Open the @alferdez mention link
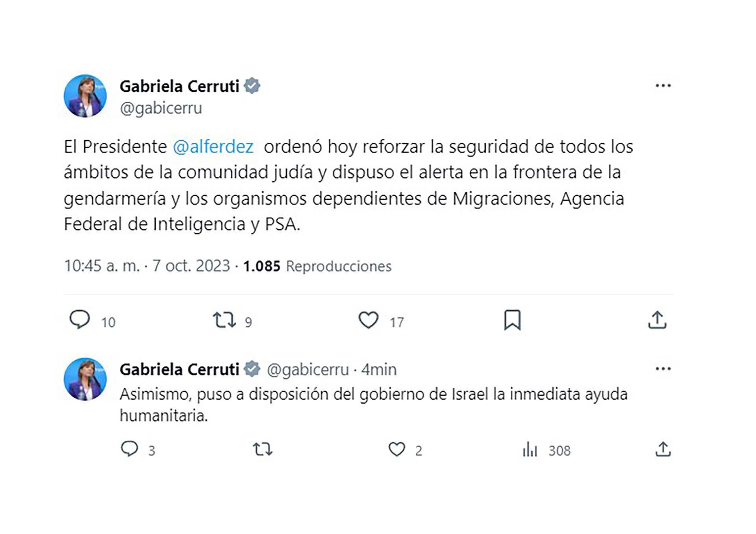Viewport: 756px width, 534px height. pyautogui.click(x=213, y=147)
